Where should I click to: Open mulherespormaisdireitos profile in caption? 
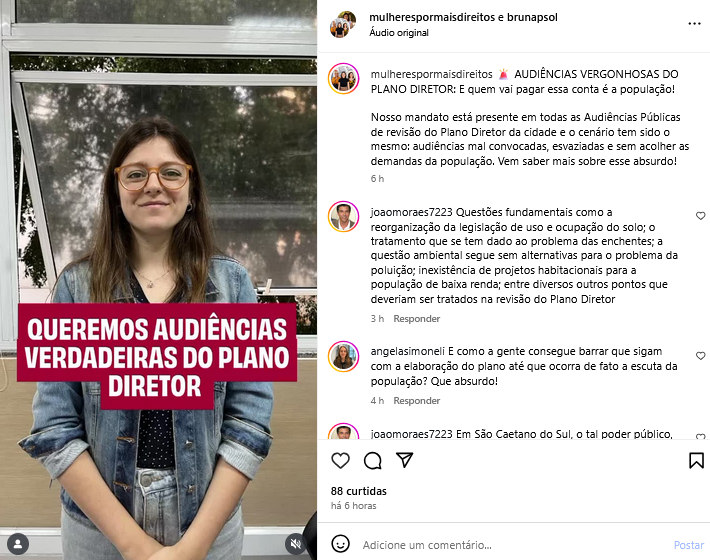click(431, 74)
